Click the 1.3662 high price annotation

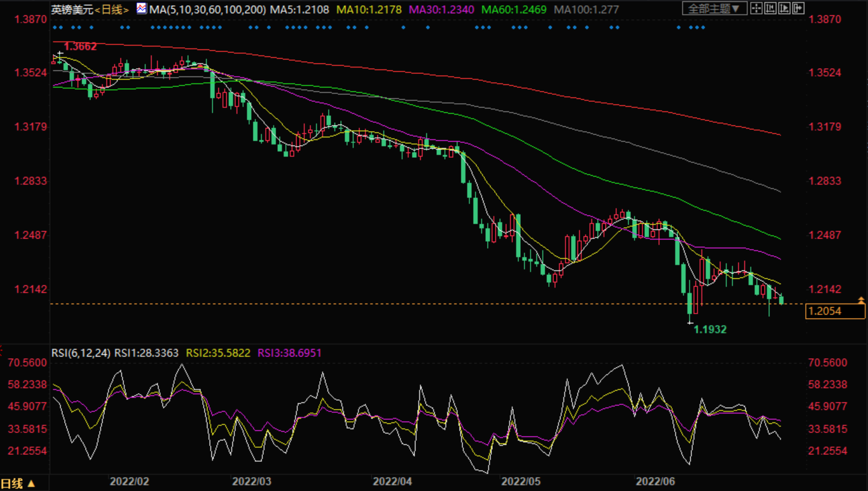pyautogui.click(x=80, y=47)
